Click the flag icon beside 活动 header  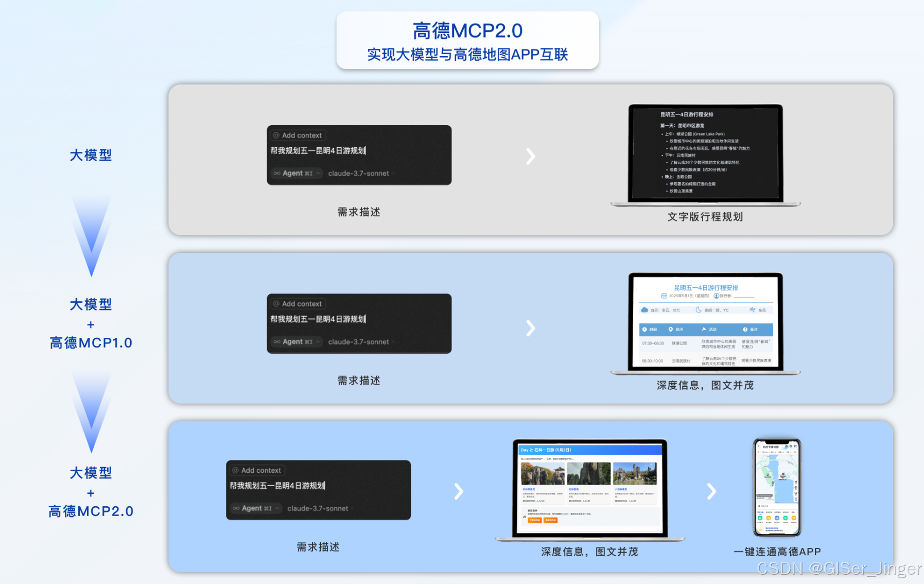point(704,330)
